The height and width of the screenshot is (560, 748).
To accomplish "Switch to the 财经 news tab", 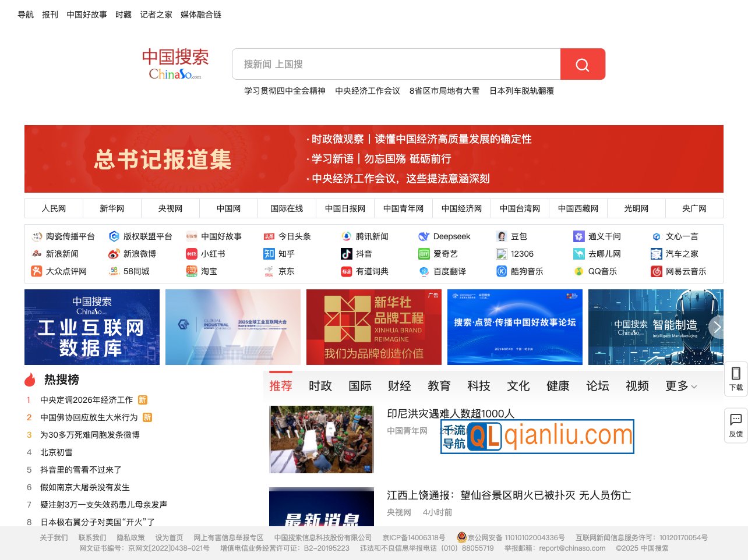I will [x=400, y=385].
